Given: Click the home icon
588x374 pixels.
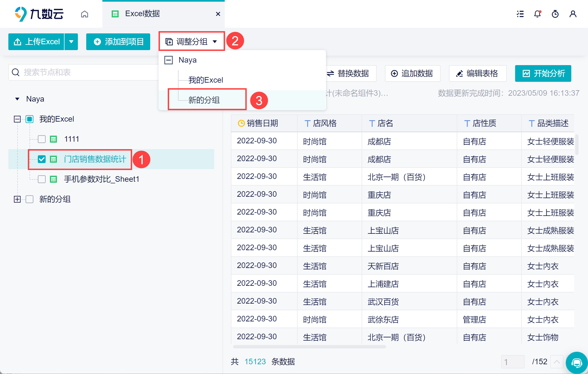Looking at the screenshot, I should pos(85,14).
